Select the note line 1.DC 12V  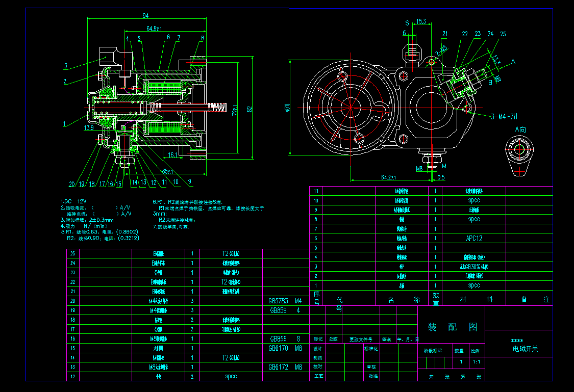[73, 201]
